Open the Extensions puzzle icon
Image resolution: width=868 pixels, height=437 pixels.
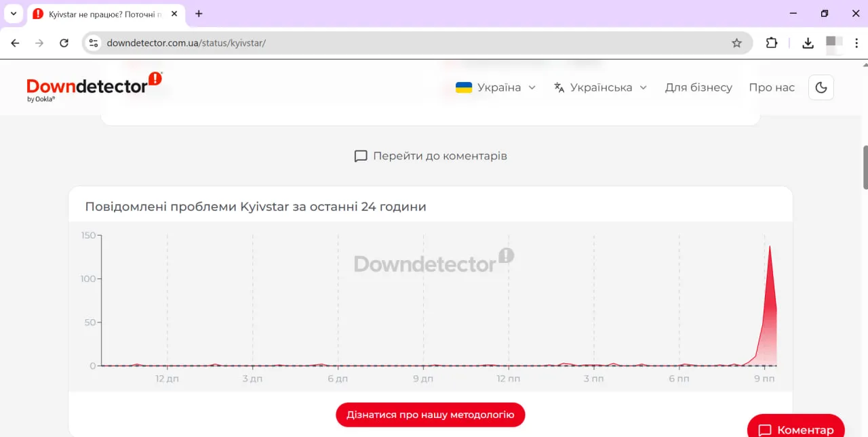[x=772, y=43]
